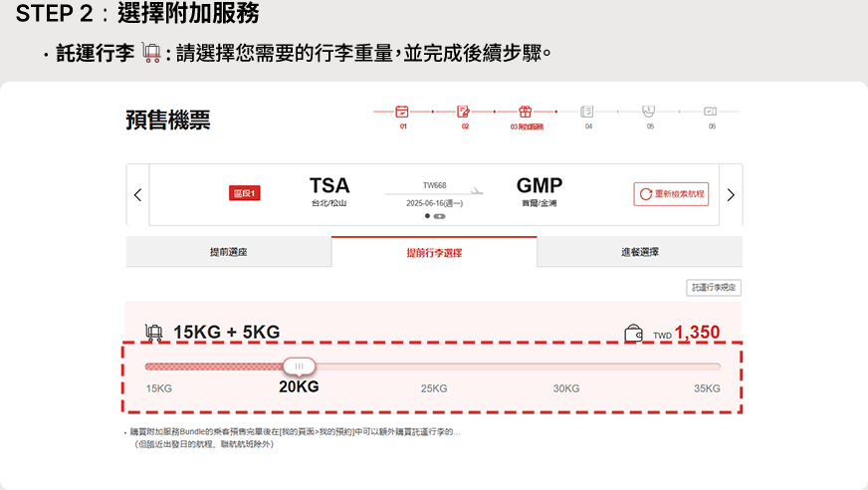Go to next flight segment with right arrow
The image size is (868, 490).
click(731, 195)
